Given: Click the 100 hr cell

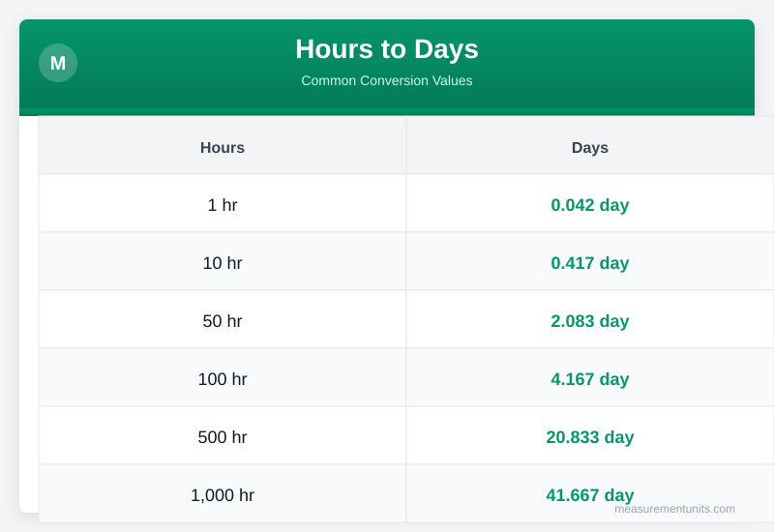Looking at the screenshot, I should click(223, 377).
